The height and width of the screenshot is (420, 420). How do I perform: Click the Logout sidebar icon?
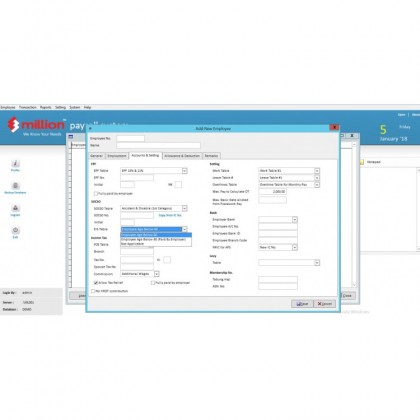(x=15, y=208)
